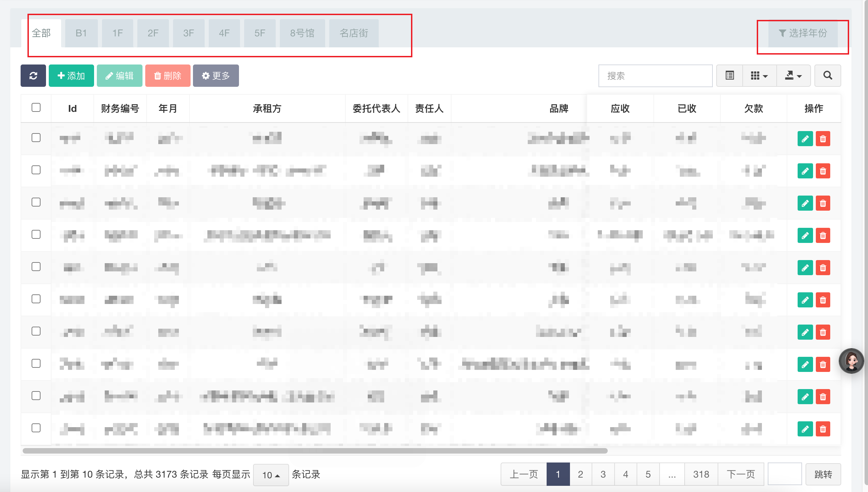
Task: Click the 搜索 search input field
Action: tap(655, 76)
